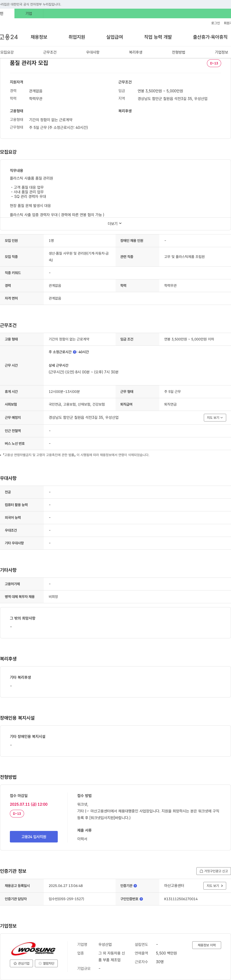Viewport: 231px width, 980px height.
Task: Jump to 근무조건 section tab
Action: pyautogui.click(x=50, y=52)
